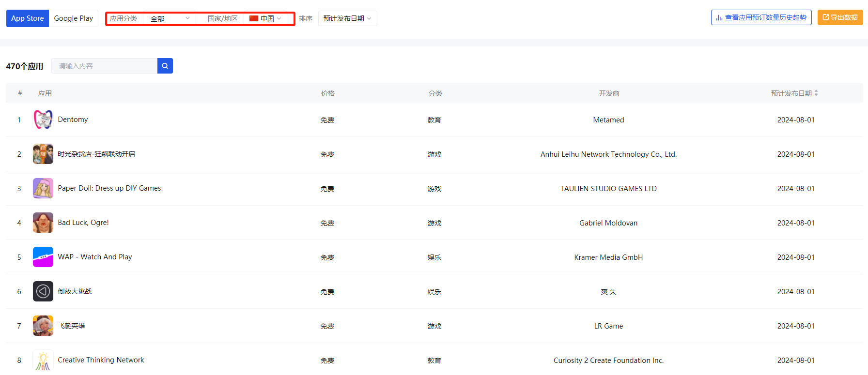This screenshot has width=868, height=375.
Task: Click the blue search magnifier icon
Action: tap(165, 66)
